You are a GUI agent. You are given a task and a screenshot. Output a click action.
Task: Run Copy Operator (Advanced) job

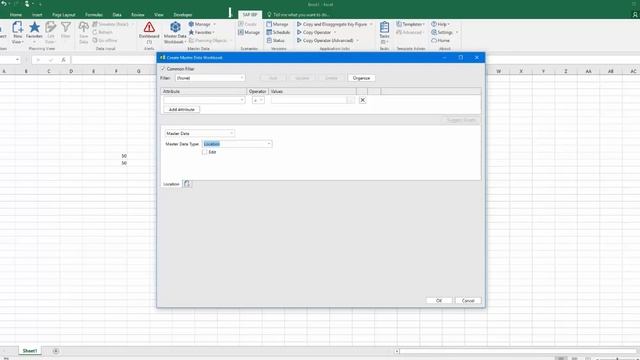pyautogui.click(x=327, y=40)
